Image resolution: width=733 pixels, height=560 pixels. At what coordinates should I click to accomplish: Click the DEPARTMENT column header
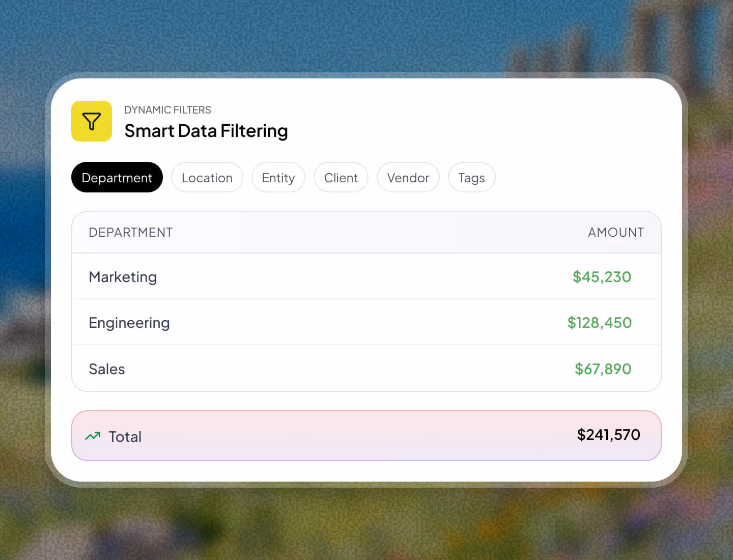130,232
